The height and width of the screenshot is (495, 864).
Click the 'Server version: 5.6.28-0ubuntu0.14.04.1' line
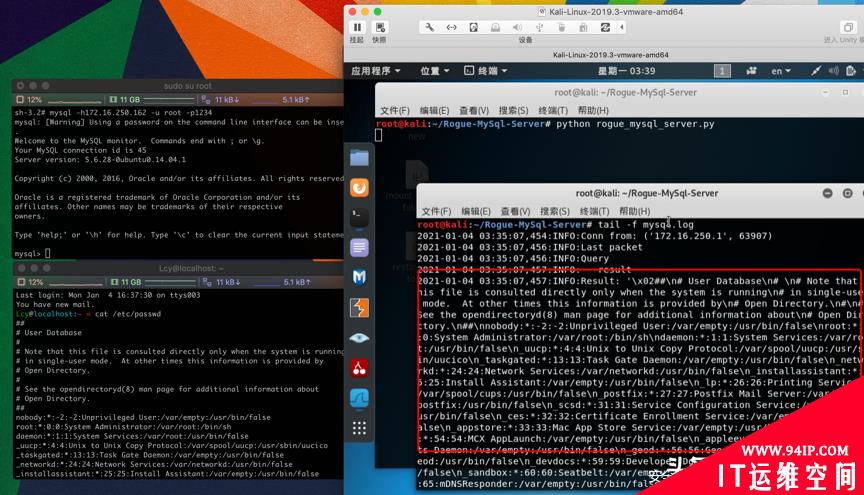(x=100, y=160)
